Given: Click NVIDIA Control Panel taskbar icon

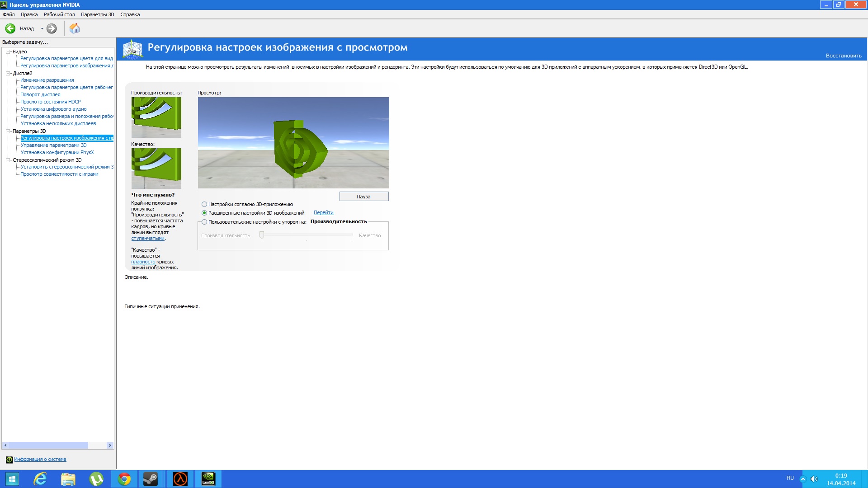Looking at the screenshot, I should tap(208, 479).
